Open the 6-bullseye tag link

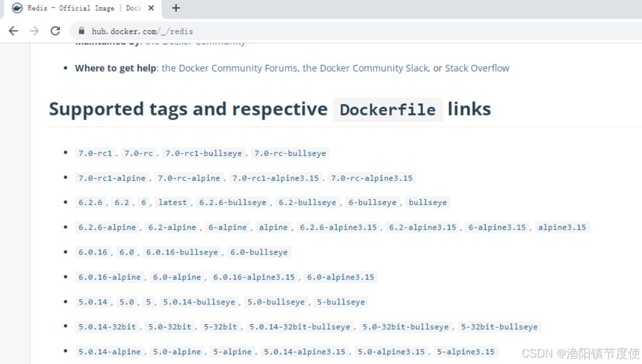coord(372,202)
